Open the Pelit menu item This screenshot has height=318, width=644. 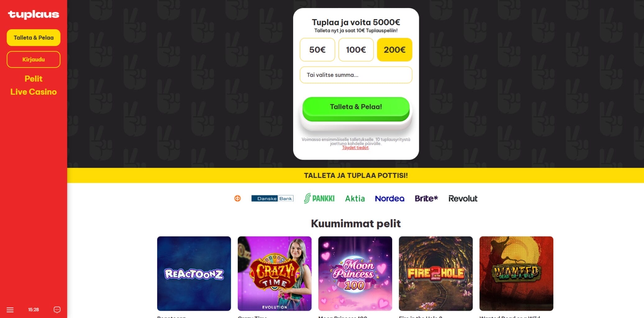coord(34,79)
